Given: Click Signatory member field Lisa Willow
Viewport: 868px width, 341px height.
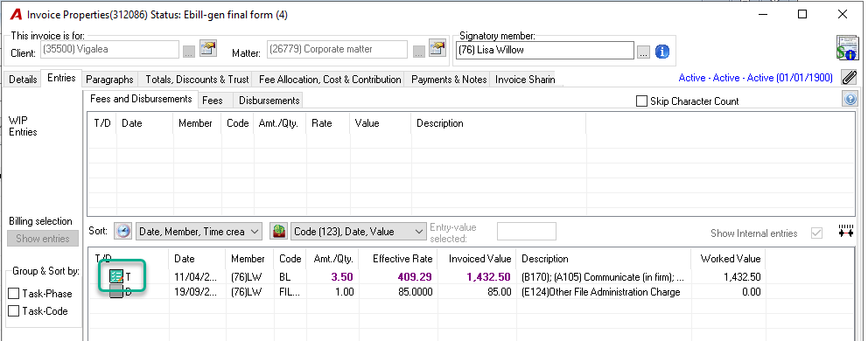Looking at the screenshot, I should (545, 51).
